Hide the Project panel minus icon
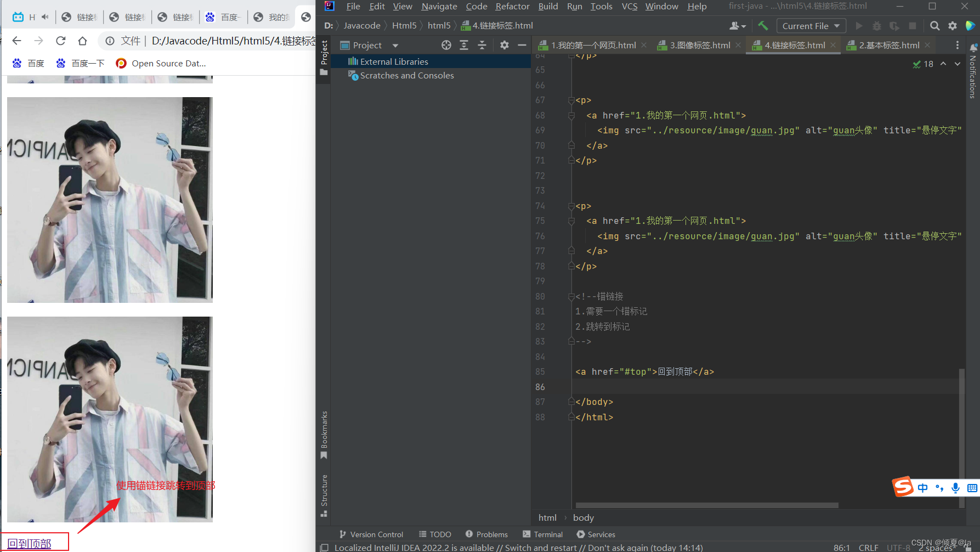This screenshot has height=552, width=980. 522,45
